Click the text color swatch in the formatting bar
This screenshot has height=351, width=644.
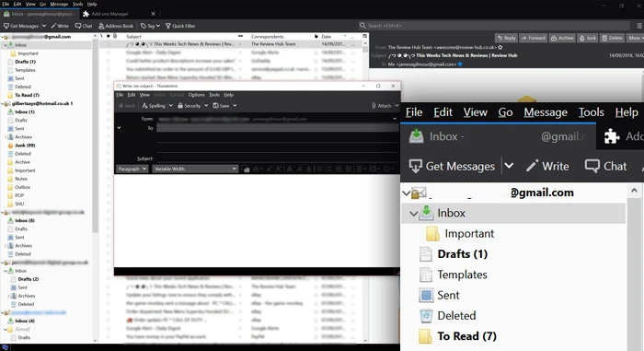(246, 169)
